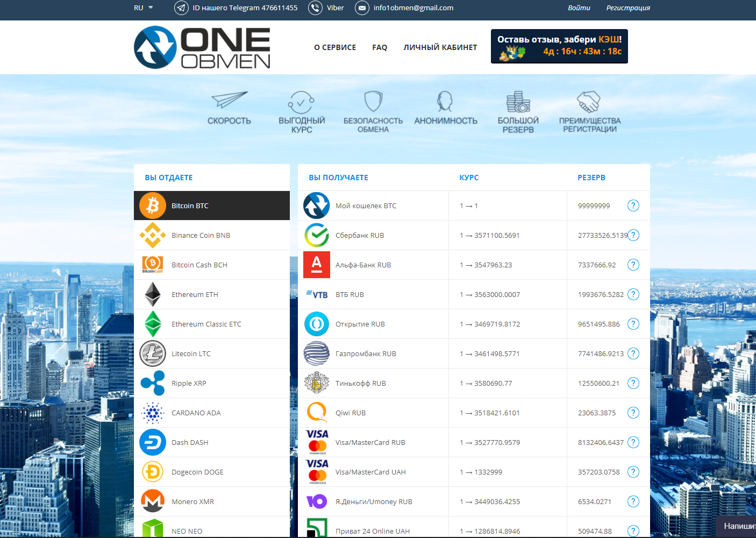Choose Мой кошелек BTC receive option
Screen dimensions: 756x538
[x=373, y=206]
